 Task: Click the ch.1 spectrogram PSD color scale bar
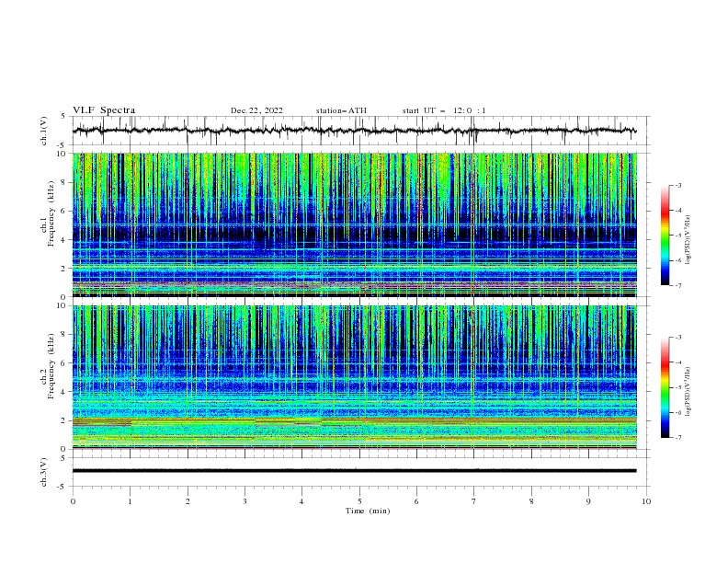coord(665,236)
